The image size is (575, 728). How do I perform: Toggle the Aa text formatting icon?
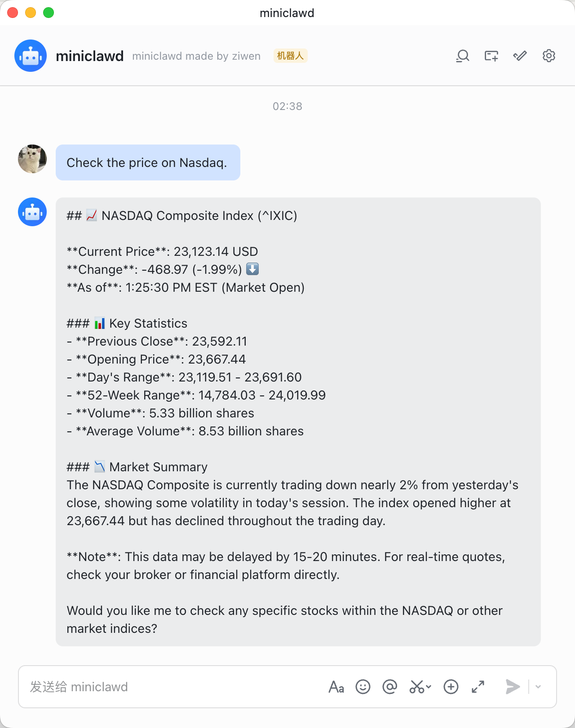pyautogui.click(x=336, y=687)
